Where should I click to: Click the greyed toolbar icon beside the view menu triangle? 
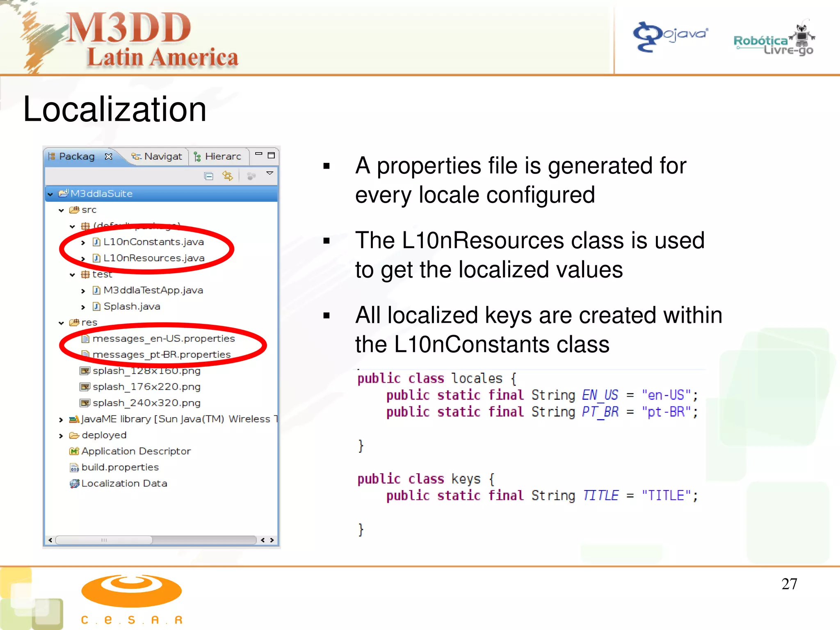pyautogui.click(x=251, y=176)
